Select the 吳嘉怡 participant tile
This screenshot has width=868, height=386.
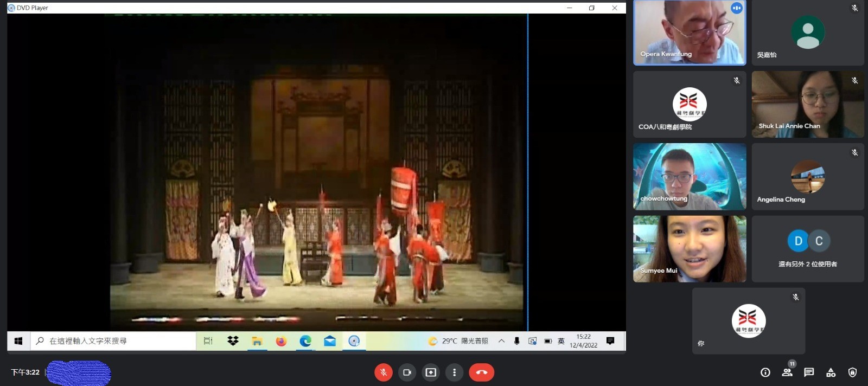(x=808, y=33)
